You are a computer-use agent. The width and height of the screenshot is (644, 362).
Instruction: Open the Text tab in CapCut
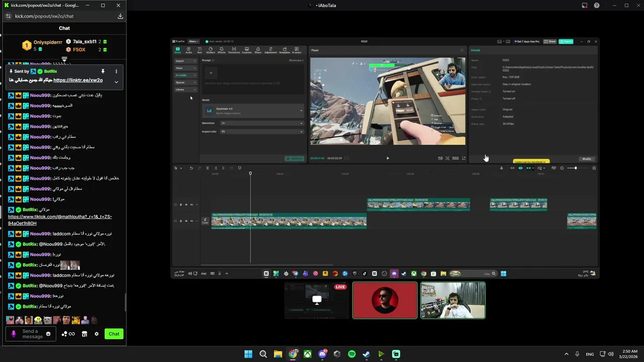point(199,50)
